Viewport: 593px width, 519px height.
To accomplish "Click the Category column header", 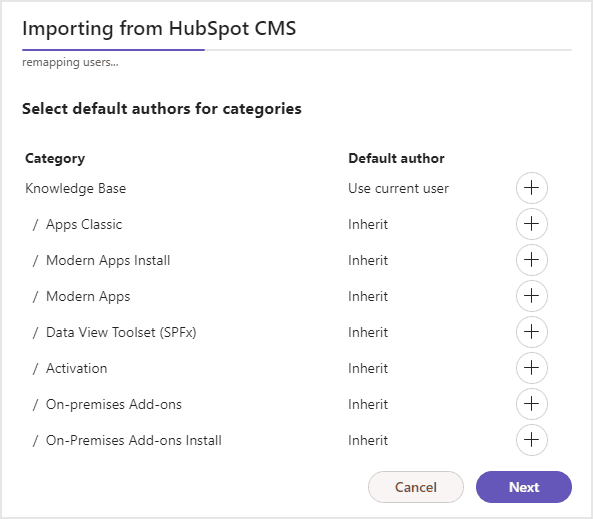I will (55, 158).
